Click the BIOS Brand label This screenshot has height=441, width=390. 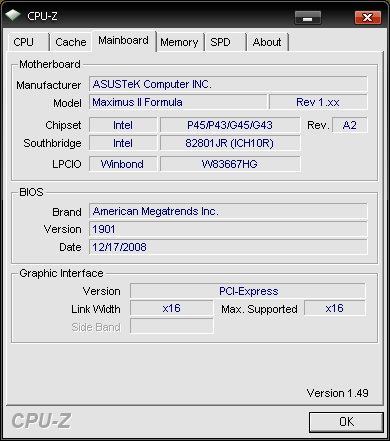pos(67,212)
